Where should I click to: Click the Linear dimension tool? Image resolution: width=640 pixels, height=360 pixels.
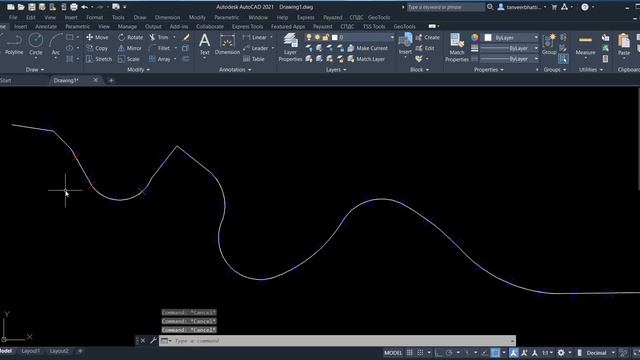coord(255,37)
